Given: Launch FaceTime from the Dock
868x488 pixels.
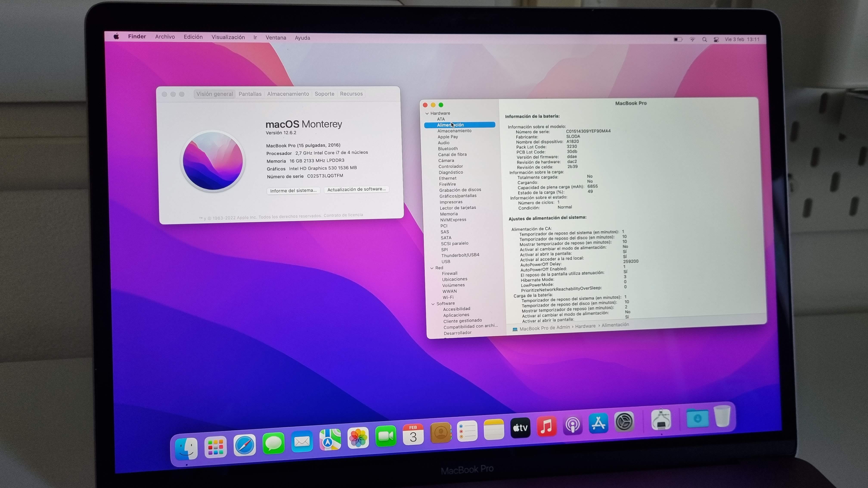Looking at the screenshot, I should pyautogui.click(x=386, y=436).
